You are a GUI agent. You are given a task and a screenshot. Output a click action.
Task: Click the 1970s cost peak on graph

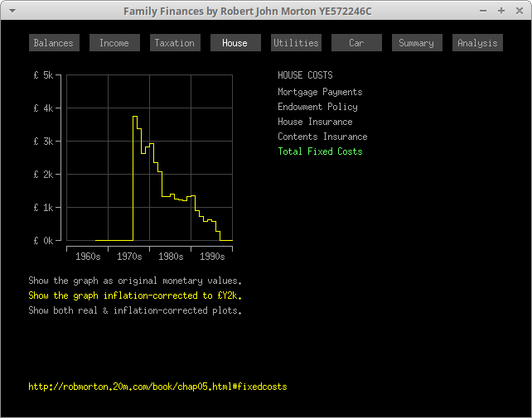(x=135, y=118)
